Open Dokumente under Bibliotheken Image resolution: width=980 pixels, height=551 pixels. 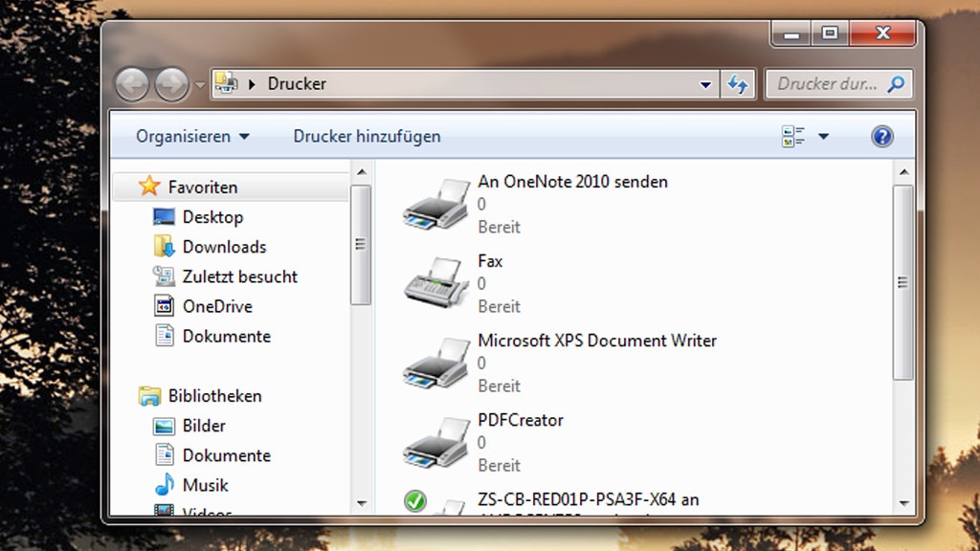point(226,455)
